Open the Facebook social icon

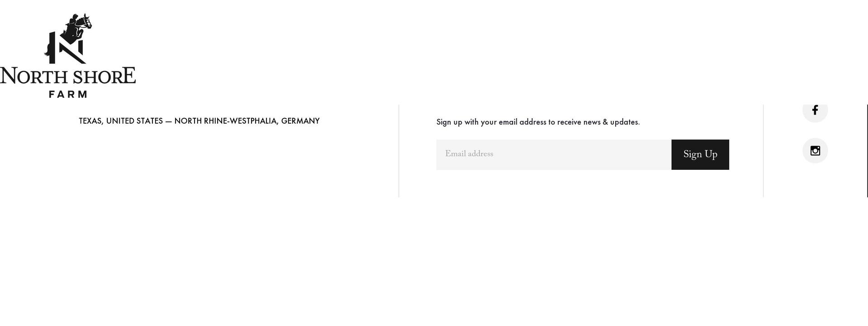coord(815,110)
